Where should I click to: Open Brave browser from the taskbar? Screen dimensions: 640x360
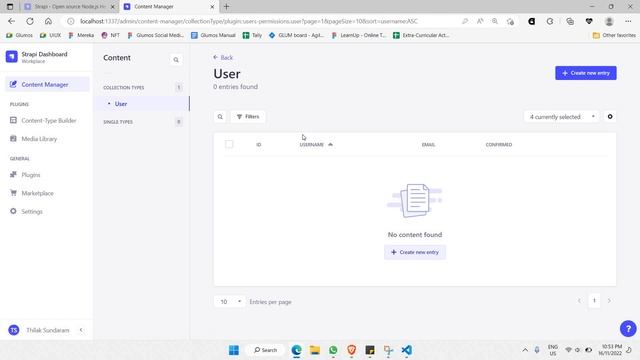pyautogui.click(x=351, y=350)
